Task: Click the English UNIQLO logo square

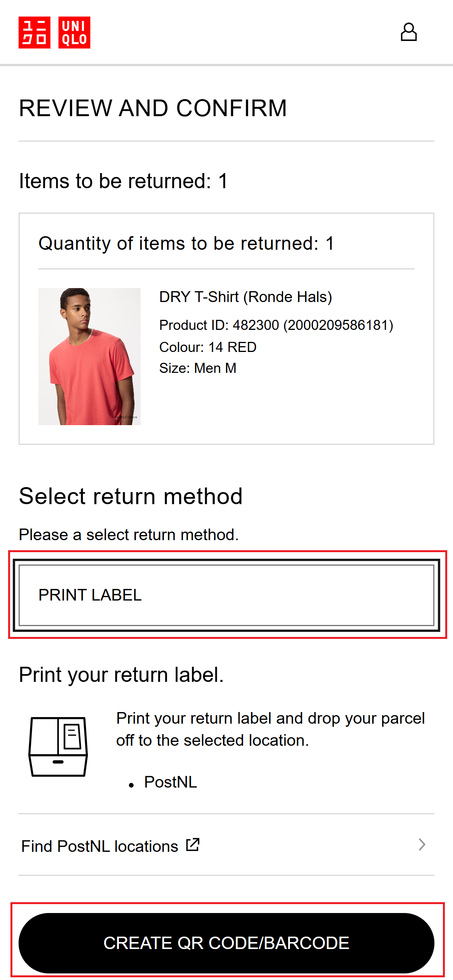Action: coord(74,33)
